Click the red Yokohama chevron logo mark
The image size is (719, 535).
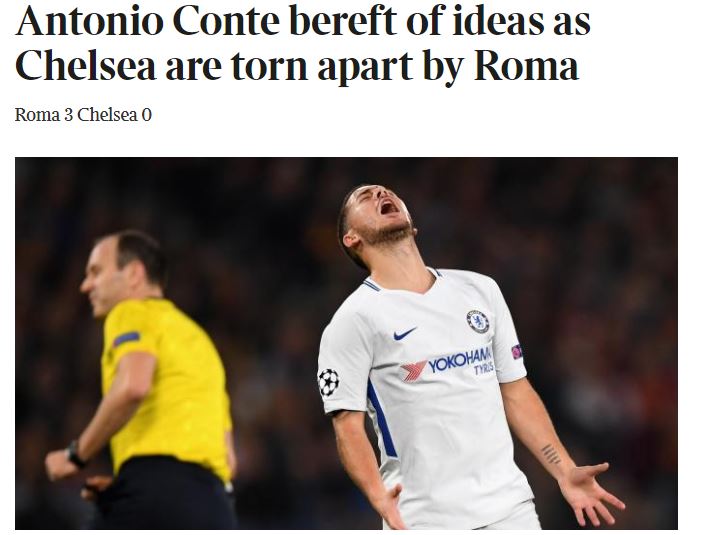tap(413, 371)
